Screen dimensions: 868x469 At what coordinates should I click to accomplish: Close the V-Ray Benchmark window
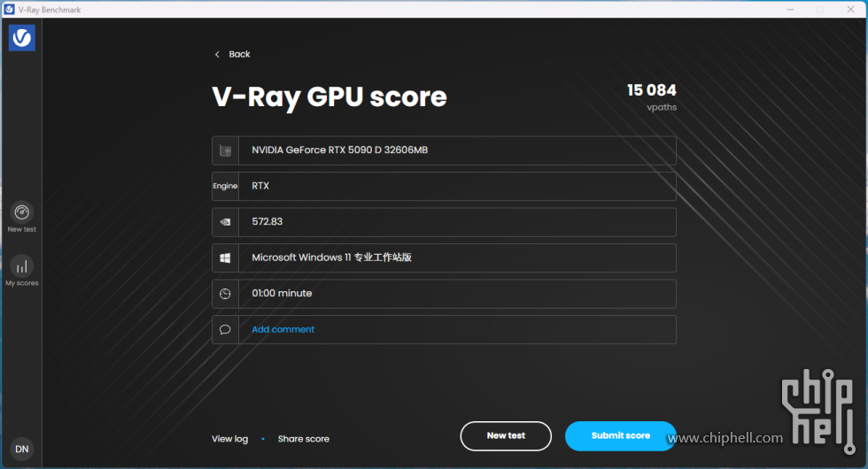point(850,10)
